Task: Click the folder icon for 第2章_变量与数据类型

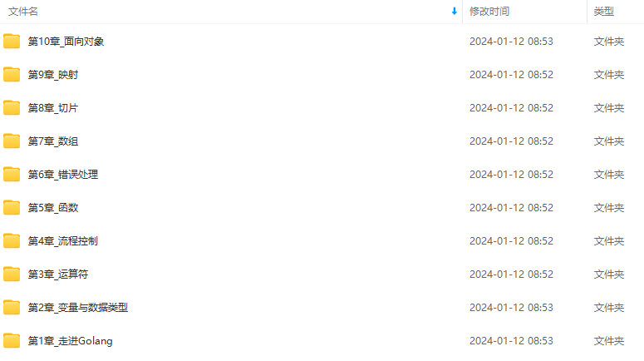Action: point(12,308)
